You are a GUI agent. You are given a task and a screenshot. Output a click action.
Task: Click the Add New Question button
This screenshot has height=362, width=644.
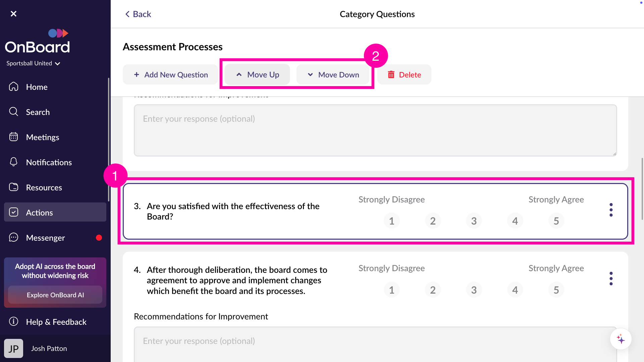[170, 74]
